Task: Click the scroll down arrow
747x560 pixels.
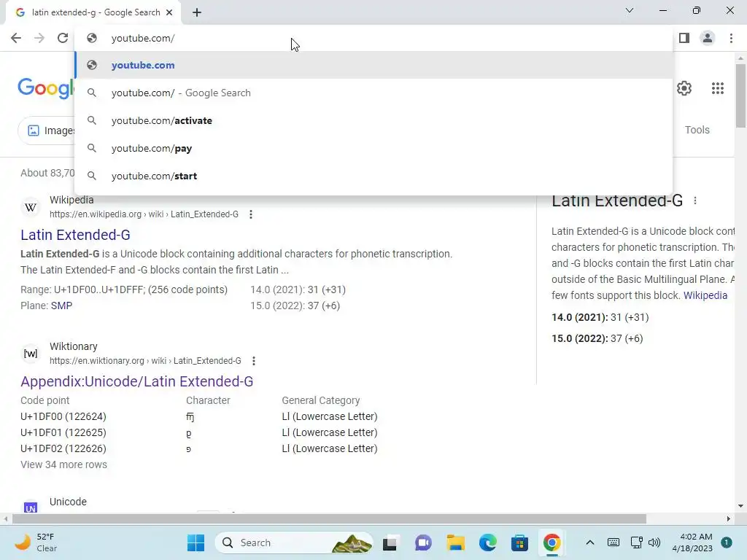Action: [740, 506]
